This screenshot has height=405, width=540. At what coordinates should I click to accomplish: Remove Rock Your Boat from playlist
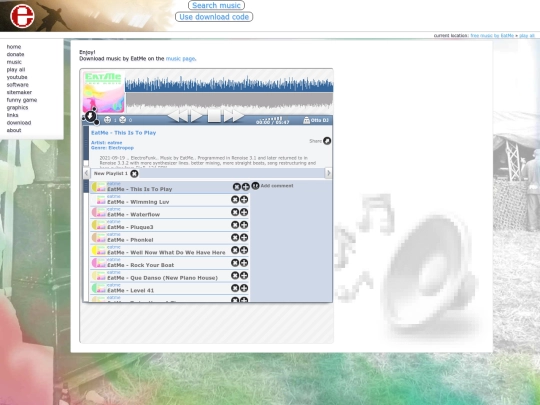pos(235,263)
